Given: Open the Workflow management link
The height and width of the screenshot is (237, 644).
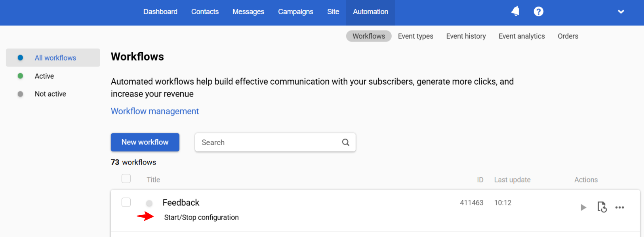Looking at the screenshot, I should pyautogui.click(x=155, y=111).
